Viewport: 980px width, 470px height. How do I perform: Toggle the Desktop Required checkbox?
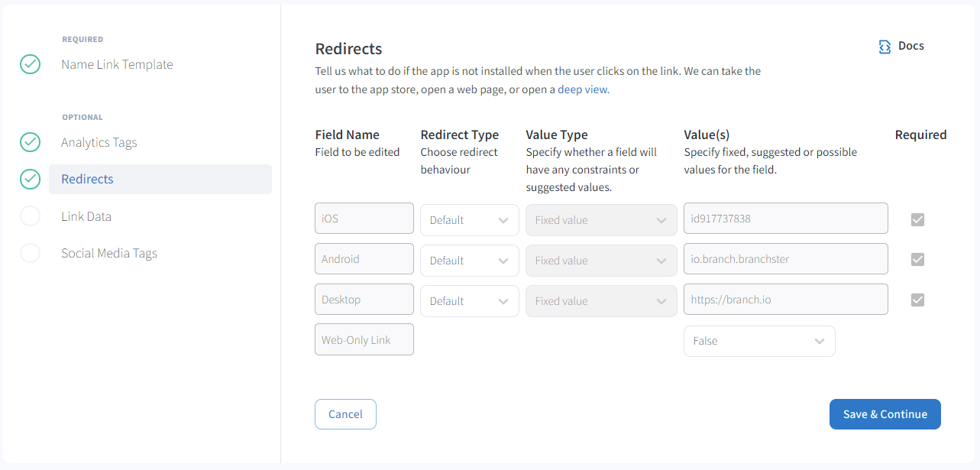(918, 300)
